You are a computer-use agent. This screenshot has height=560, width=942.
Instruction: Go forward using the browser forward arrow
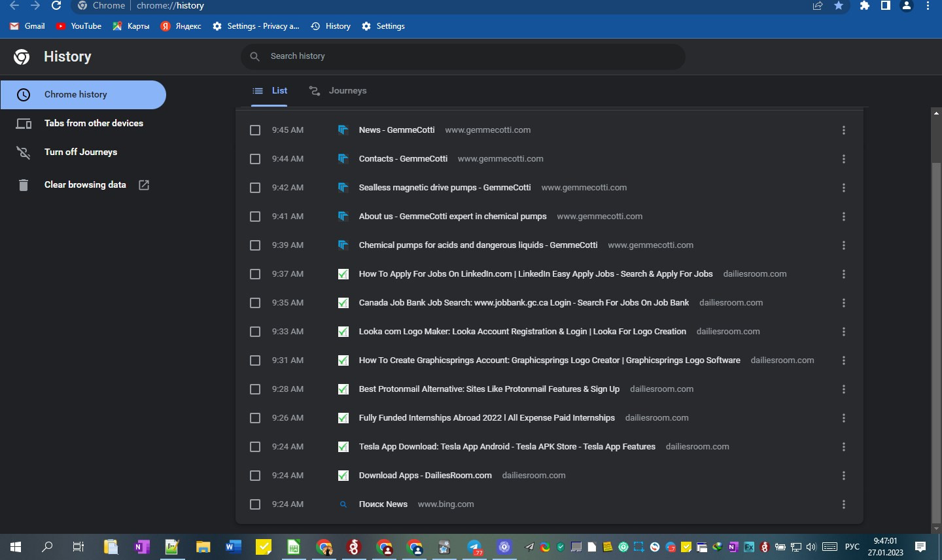[35, 6]
